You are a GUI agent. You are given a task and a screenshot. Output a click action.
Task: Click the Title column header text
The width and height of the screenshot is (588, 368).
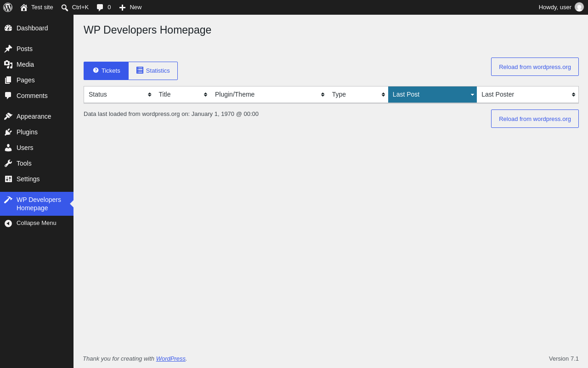(164, 94)
